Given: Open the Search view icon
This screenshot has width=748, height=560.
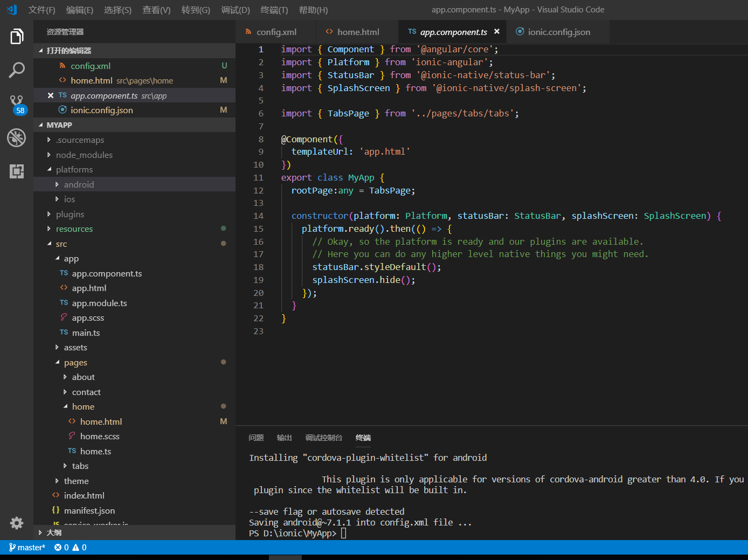Looking at the screenshot, I should coord(17,70).
